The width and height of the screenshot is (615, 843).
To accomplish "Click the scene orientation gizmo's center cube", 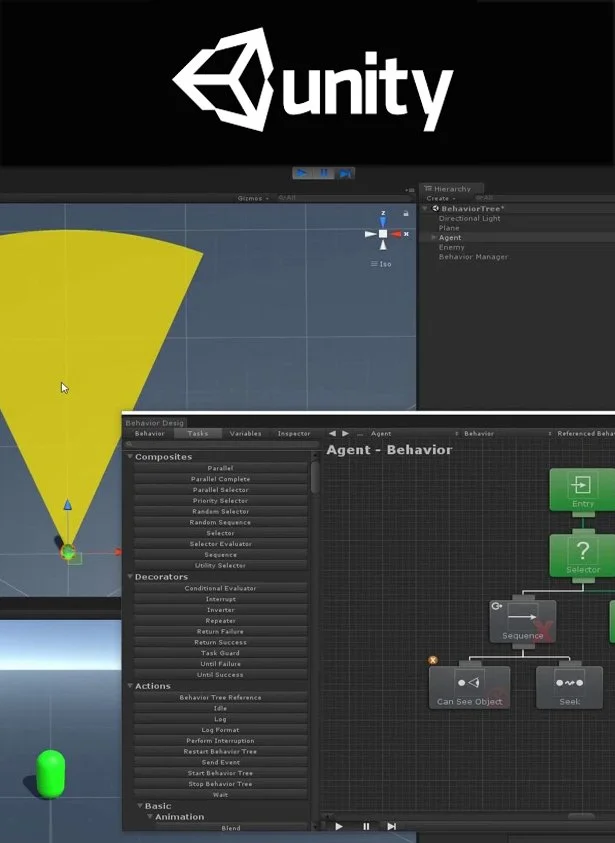I will coord(383,234).
